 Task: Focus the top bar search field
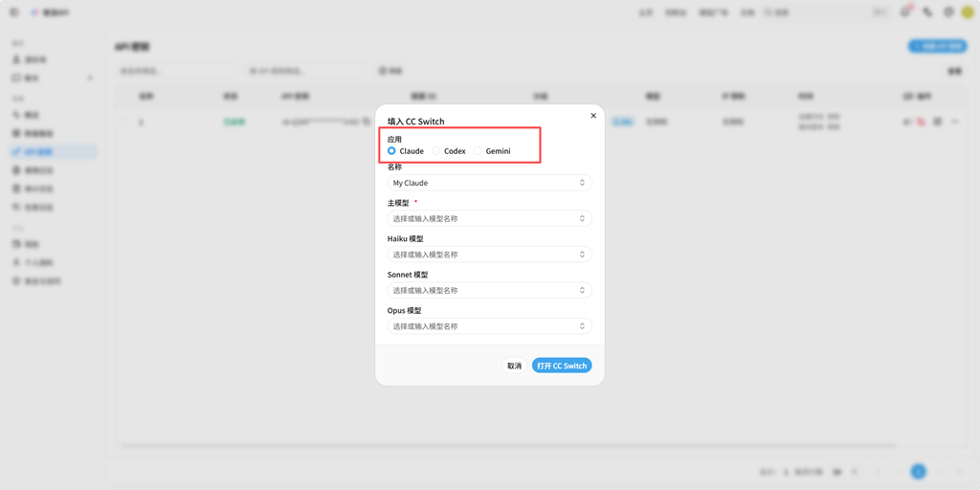point(828,11)
